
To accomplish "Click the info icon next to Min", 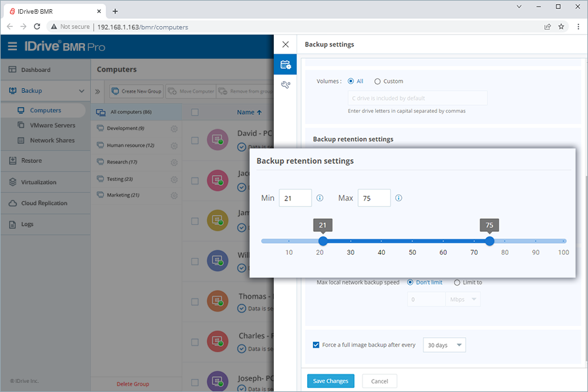I will coord(320,198).
